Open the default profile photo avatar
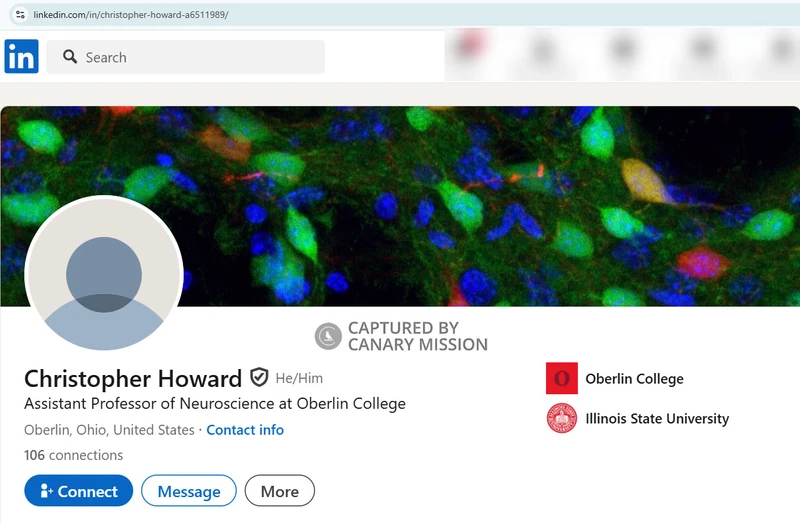 click(104, 273)
